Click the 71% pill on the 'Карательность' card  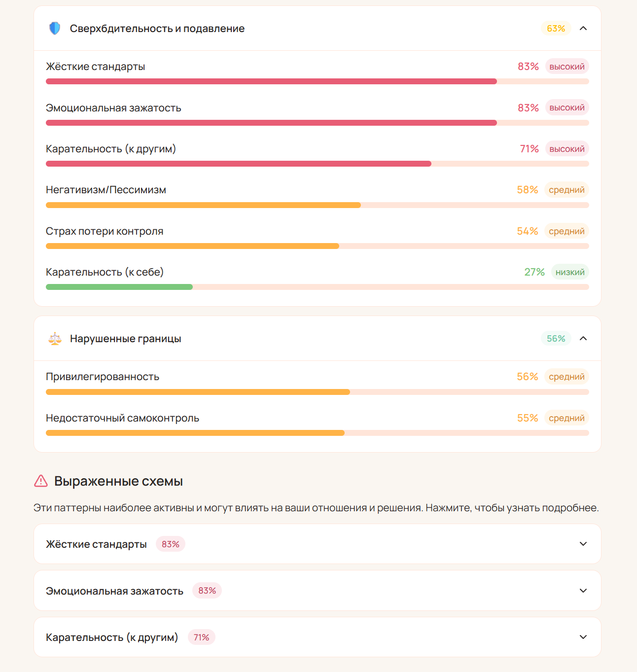pyautogui.click(x=201, y=637)
